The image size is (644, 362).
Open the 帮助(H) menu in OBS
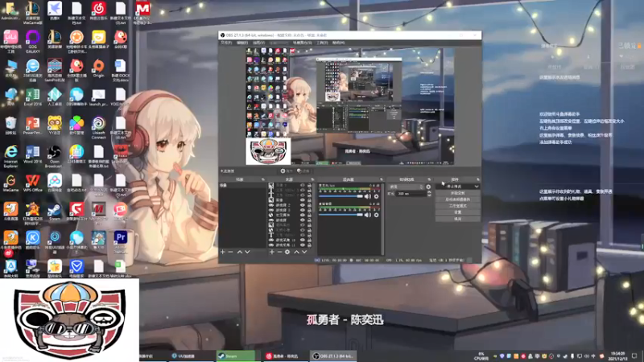click(x=338, y=43)
